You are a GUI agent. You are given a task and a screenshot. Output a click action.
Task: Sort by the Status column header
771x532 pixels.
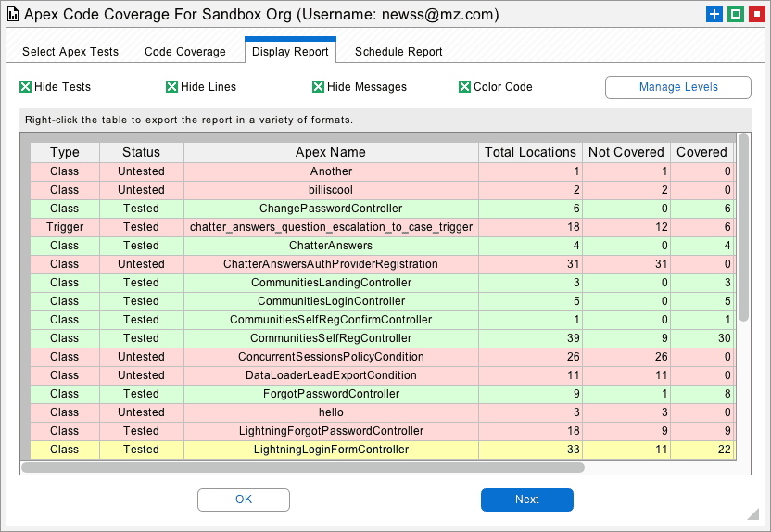142,152
